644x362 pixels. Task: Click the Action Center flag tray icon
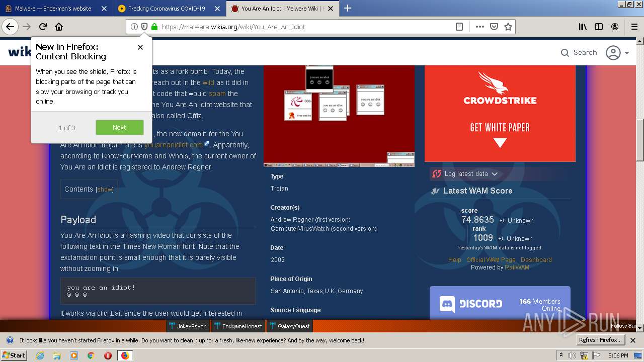(x=596, y=355)
